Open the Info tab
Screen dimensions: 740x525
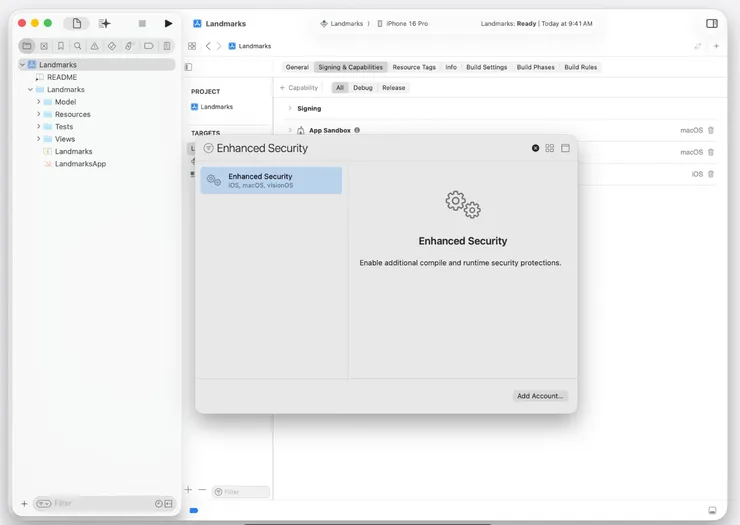pos(451,67)
